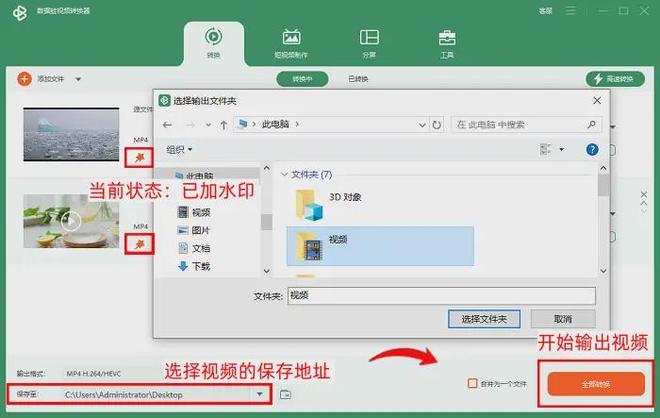Open the 短视频制作 short video tab
This screenshot has height=418, width=660.
point(291,44)
